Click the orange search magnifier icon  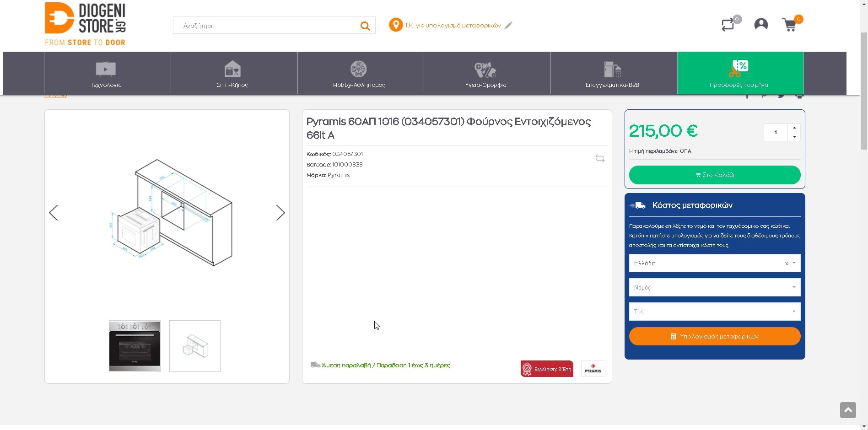[365, 26]
